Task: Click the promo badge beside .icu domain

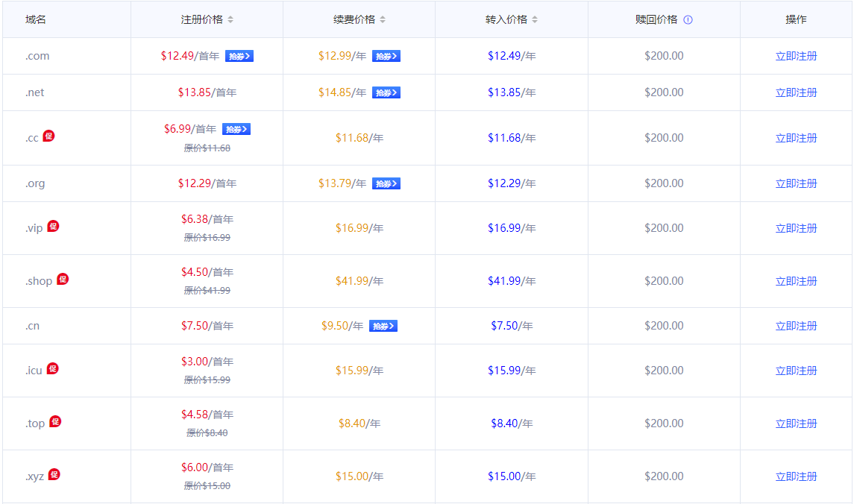Action: (52, 368)
